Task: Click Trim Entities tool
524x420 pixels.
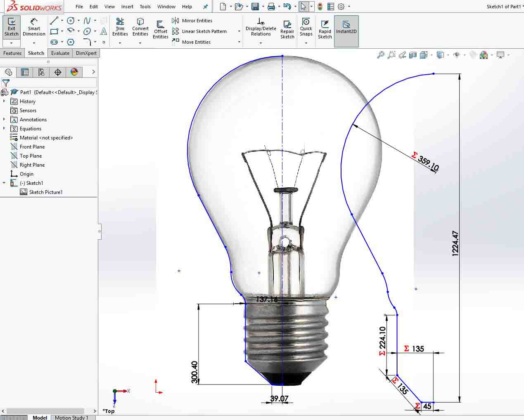Action: [120, 27]
